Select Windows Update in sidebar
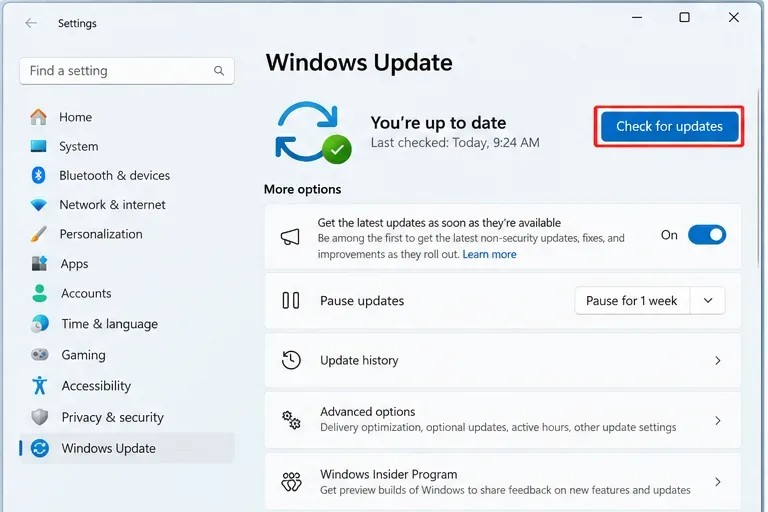This screenshot has width=768, height=512. coord(127,448)
